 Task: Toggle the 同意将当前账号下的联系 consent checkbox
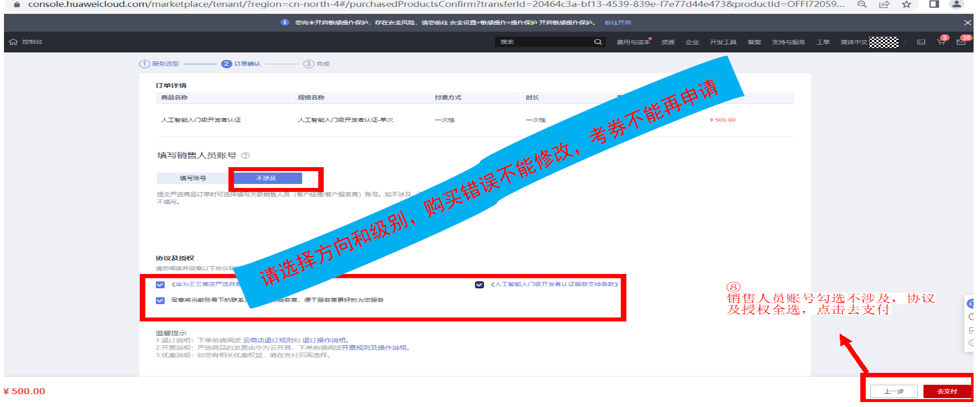pos(160,301)
